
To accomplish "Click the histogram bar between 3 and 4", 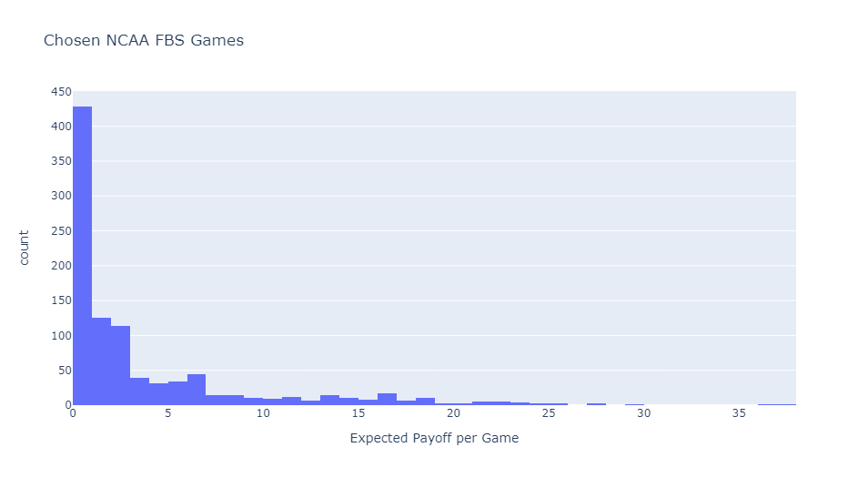I will 139,392.
